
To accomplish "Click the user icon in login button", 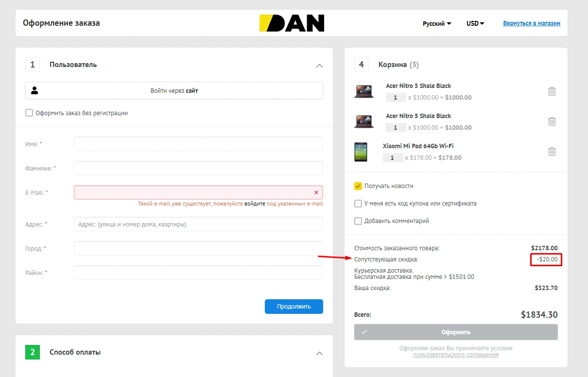I will point(35,90).
